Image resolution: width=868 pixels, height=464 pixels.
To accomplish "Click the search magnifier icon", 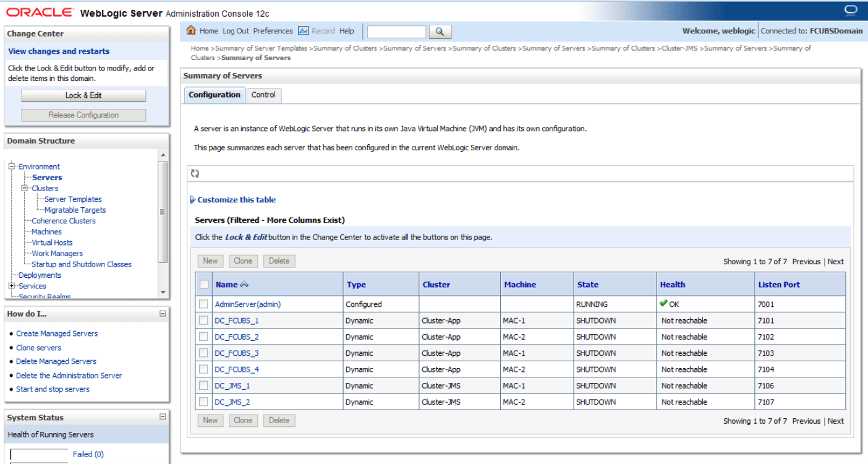I will 439,31.
